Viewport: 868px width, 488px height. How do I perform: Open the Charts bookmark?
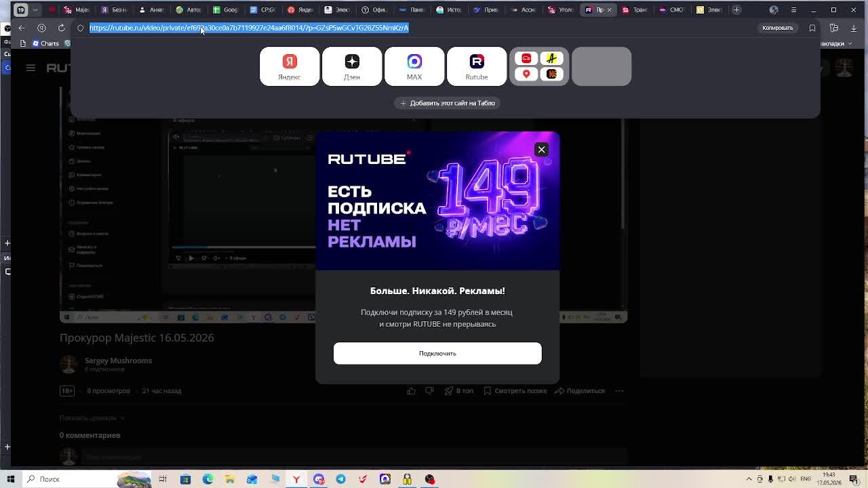(x=45, y=43)
